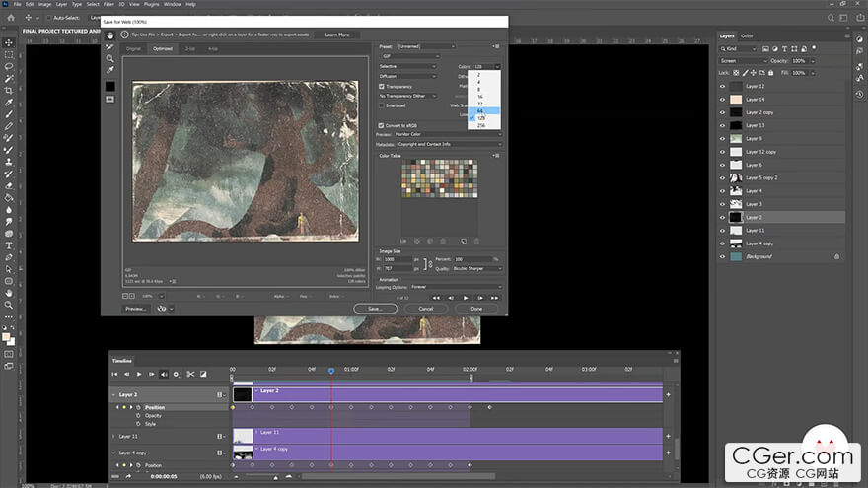The image size is (868, 488).
Task: Open the GIF file format dropdown
Action: tap(409, 56)
